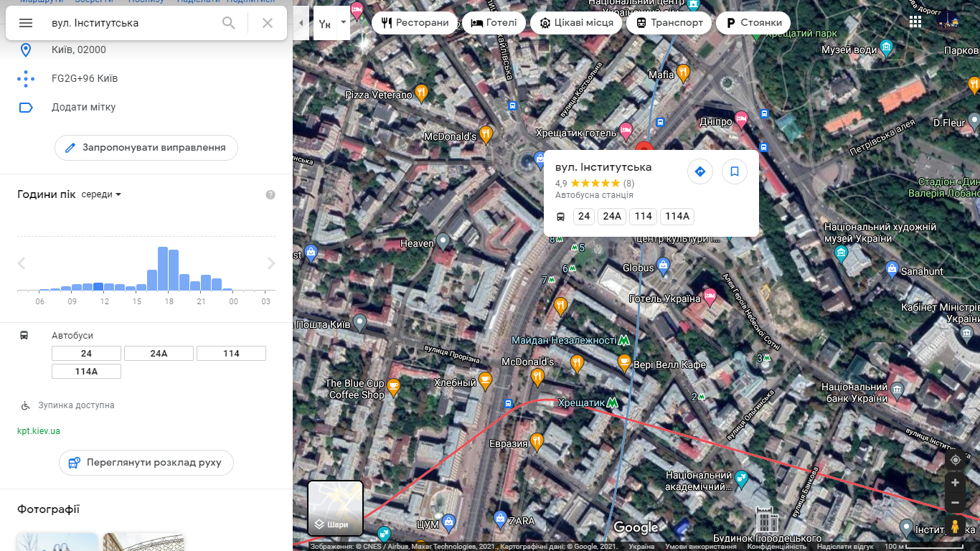Click the my location target icon
Image resolution: width=980 pixels, height=551 pixels.
coord(955,460)
